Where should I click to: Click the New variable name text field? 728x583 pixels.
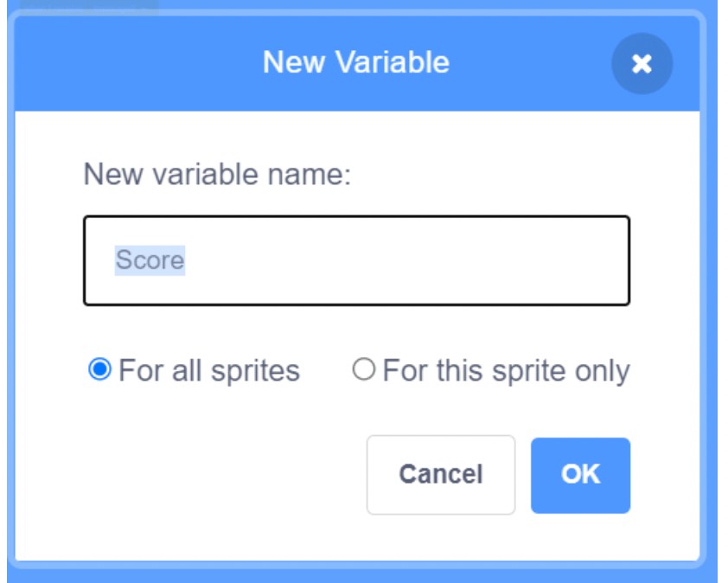coord(356,260)
